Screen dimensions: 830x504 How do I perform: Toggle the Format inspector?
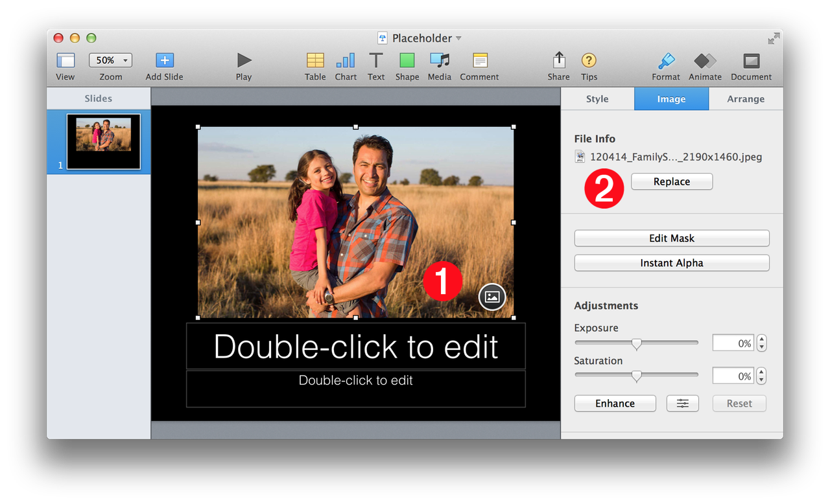(x=666, y=60)
